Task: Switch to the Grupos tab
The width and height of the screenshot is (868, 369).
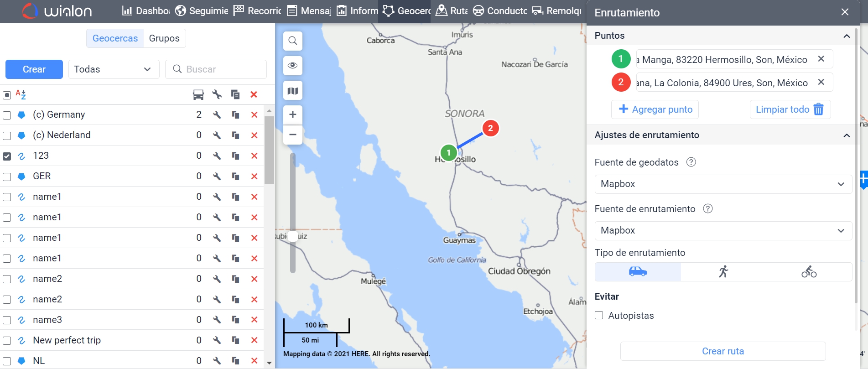Action: [164, 38]
